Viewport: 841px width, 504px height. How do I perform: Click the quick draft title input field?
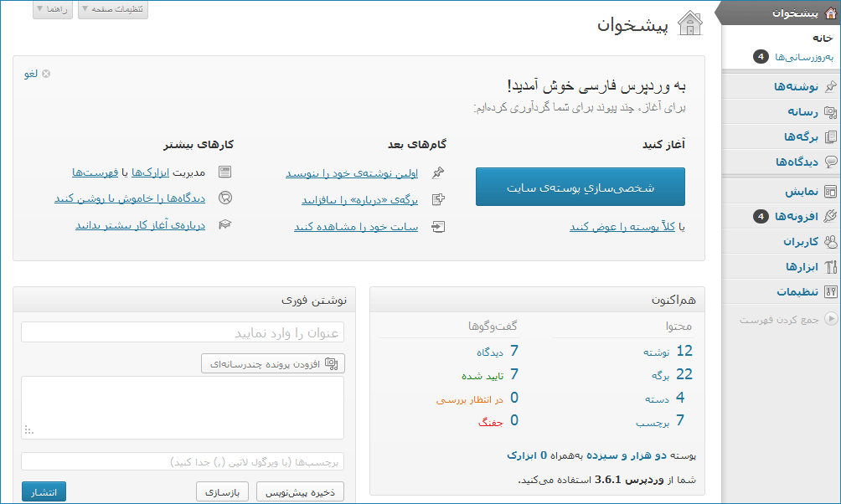click(183, 332)
